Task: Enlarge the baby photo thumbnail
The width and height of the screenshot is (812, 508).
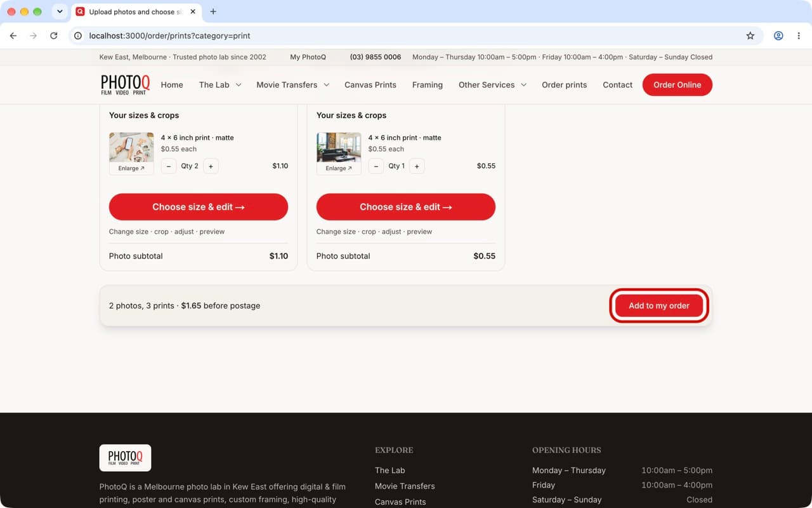Action: [131, 168]
